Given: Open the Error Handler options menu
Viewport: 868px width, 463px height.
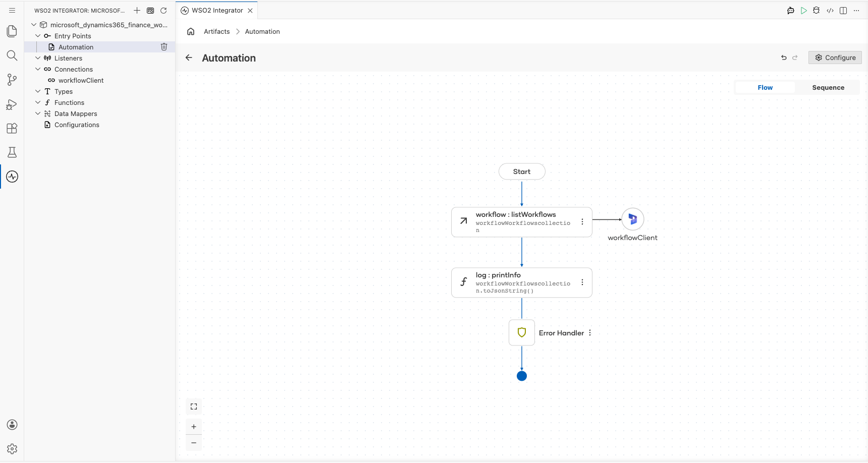Looking at the screenshot, I should 590,333.
